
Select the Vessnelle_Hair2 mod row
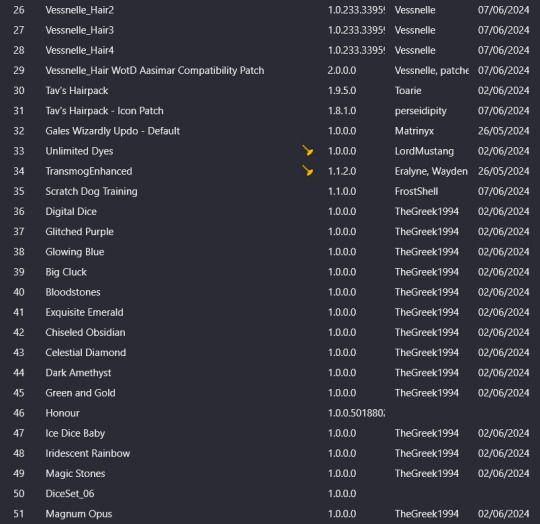(x=270, y=10)
